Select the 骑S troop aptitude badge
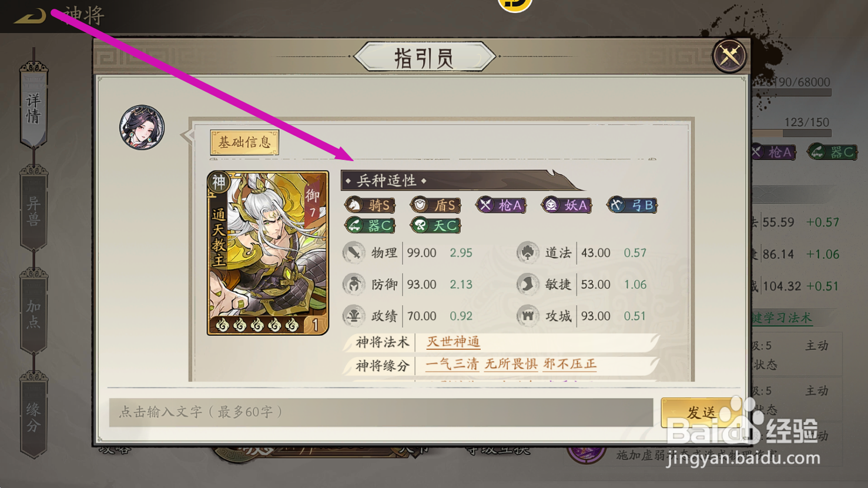This screenshot has height=488, width=868. (370, 205)
